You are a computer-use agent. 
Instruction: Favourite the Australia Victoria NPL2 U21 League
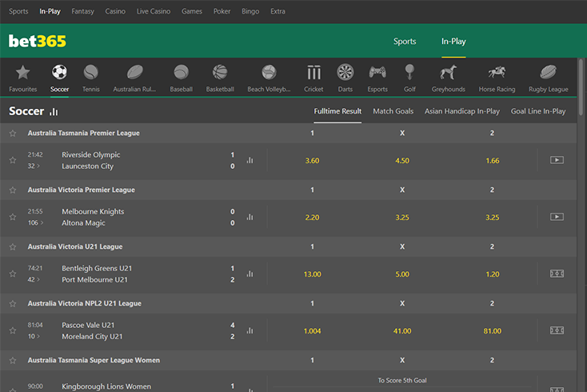[13, 304]
